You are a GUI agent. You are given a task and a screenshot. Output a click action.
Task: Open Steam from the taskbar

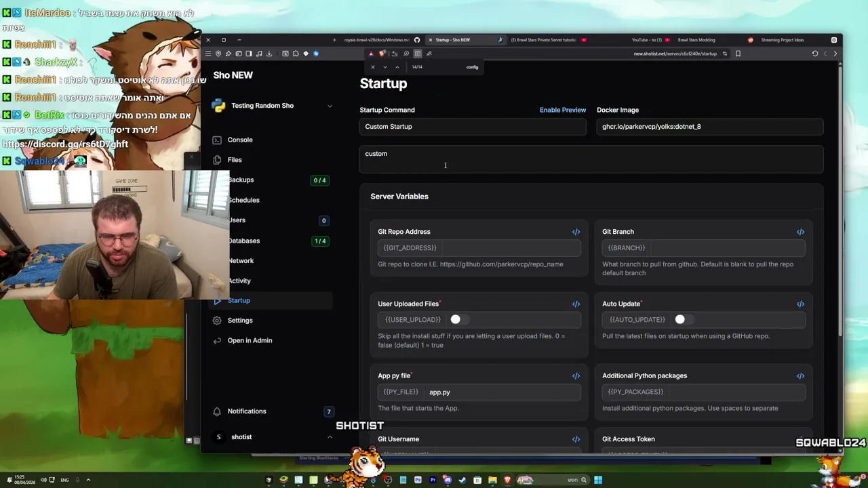tap(462, 480)
